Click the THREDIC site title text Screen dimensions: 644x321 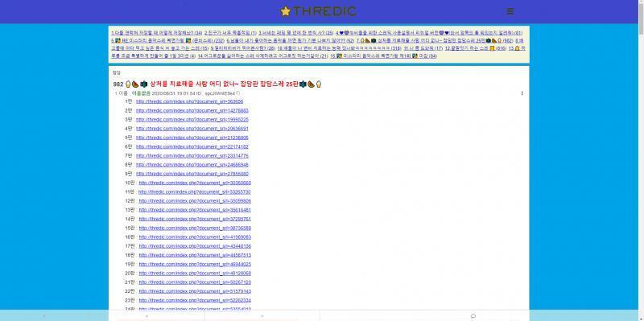click(x=324, y=11)
